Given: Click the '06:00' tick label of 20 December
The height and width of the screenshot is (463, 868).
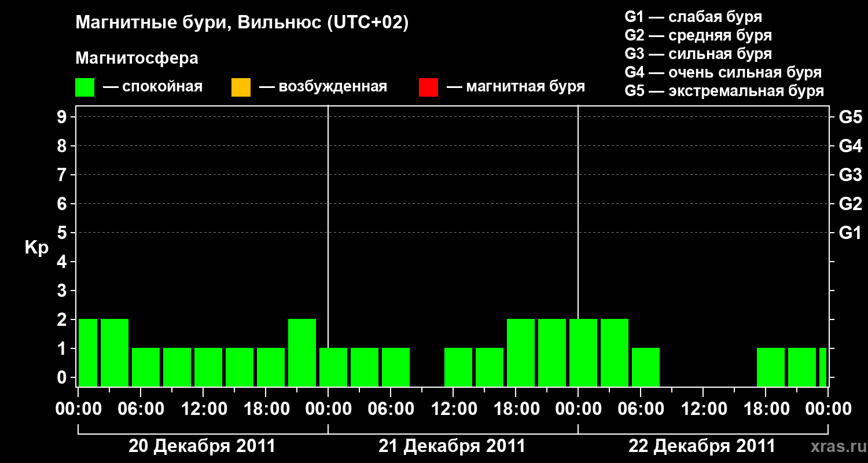Looking at the screenshot, I should [141, 409].
